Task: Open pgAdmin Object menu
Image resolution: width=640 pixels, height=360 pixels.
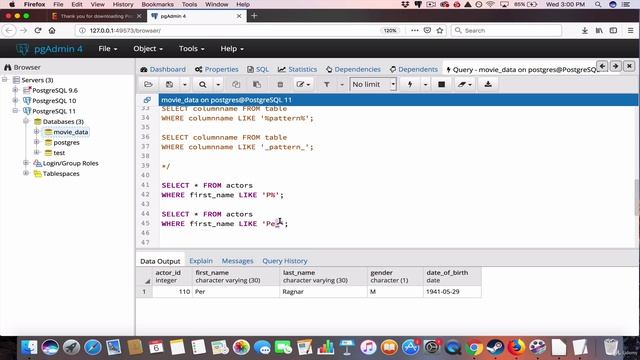Action: 148,49
